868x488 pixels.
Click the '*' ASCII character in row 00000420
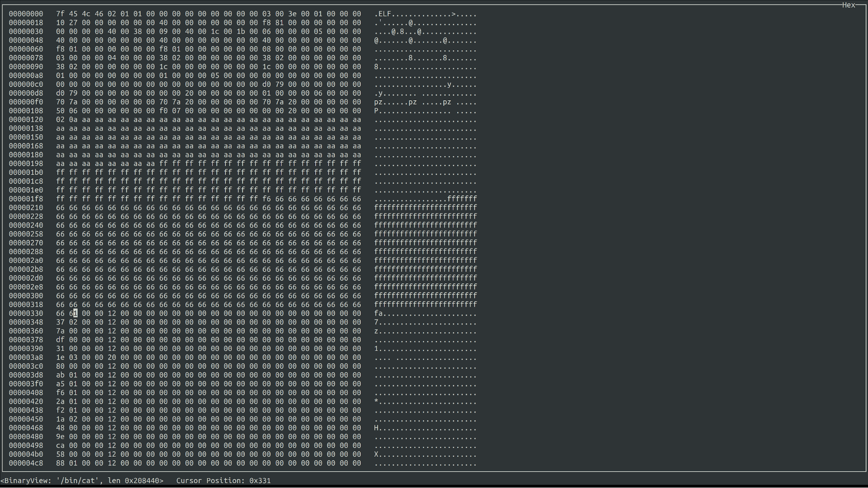point(376,401)
